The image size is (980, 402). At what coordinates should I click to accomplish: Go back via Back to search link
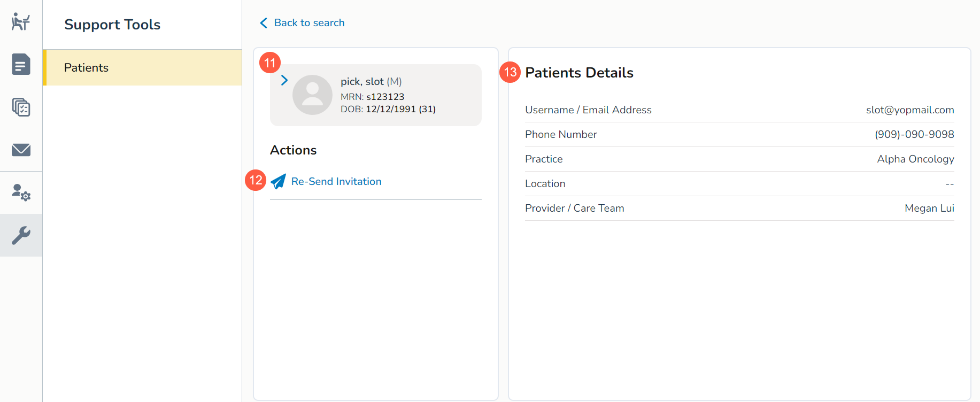[309, 23]
